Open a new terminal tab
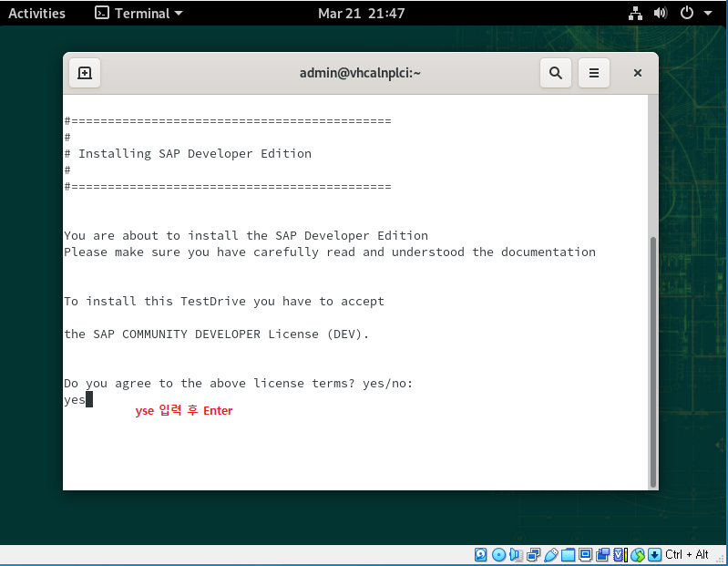Viewport: 728px width, 566px height. click(85, 73)
